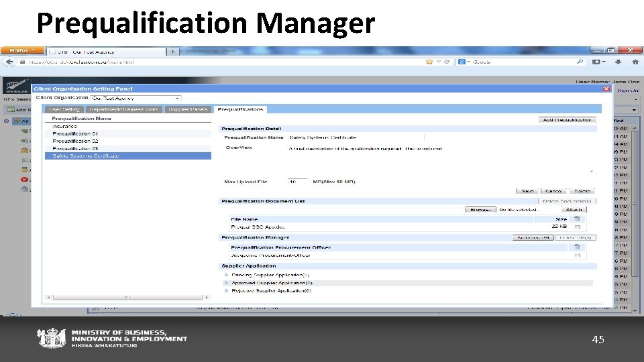The width and height of the screenshot is (644, 362).
Task: Click right arrow of the list horizontal scrollbar
Action: (x=207, y=298)
